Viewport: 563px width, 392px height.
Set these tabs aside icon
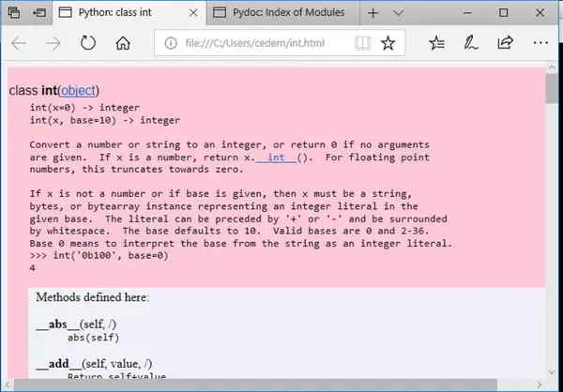tap(39, 12)
